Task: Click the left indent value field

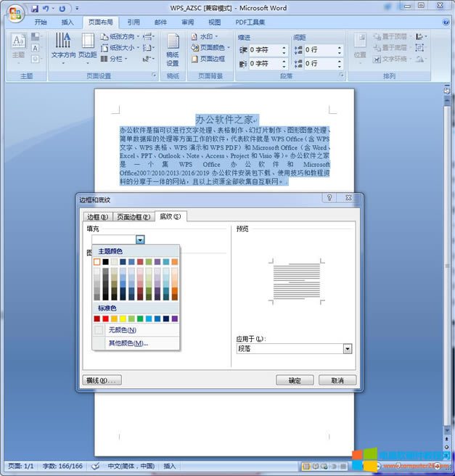Action: click(x=265, y=50)
